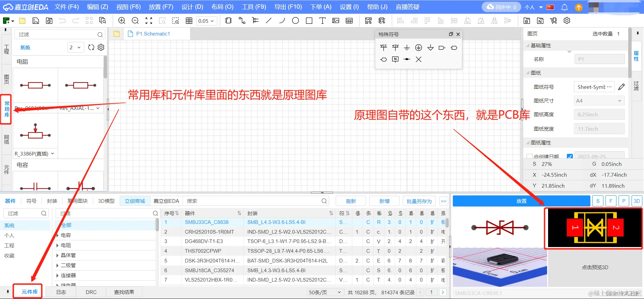Toggle the P preview button
Image resolution: width=644 pixels, height=299 pixels.
pyautogui.click(x=624, y=201)
